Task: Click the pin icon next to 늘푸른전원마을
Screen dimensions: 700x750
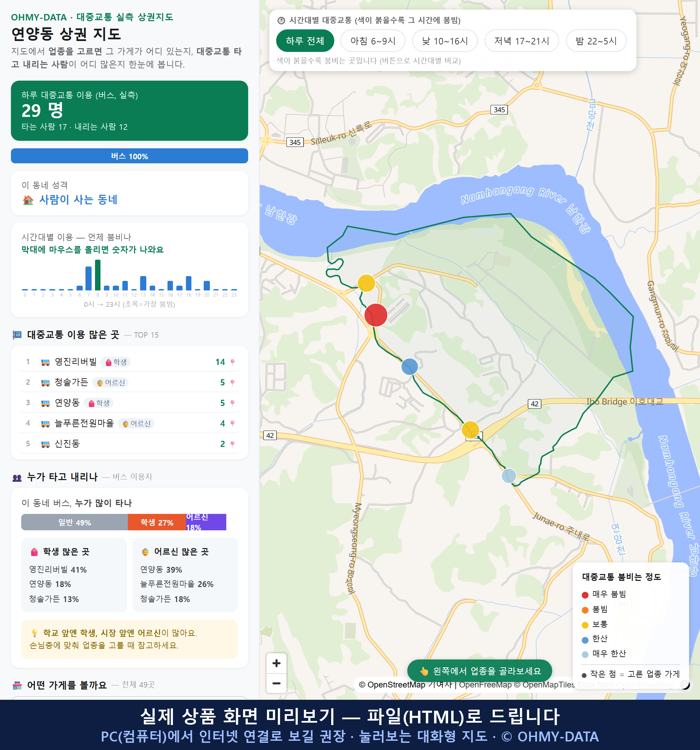Action: 232,423
